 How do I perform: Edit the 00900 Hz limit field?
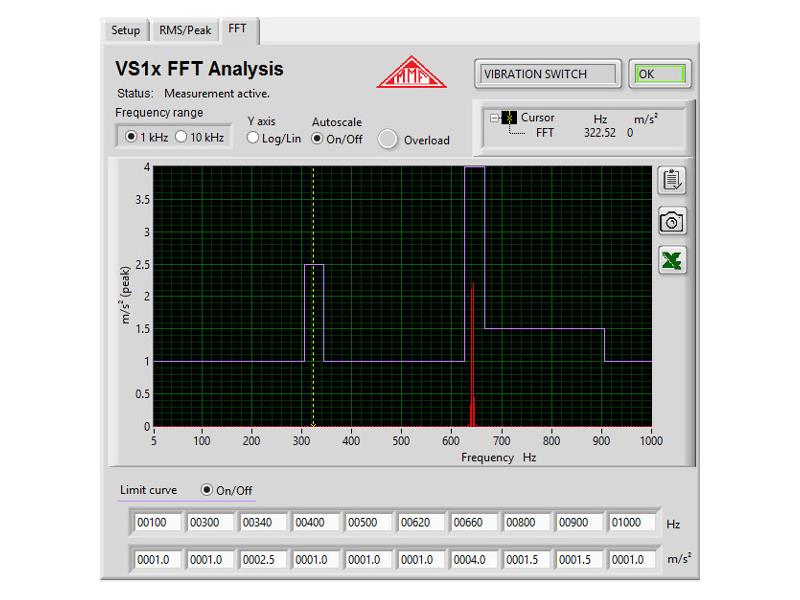(579, 522)
